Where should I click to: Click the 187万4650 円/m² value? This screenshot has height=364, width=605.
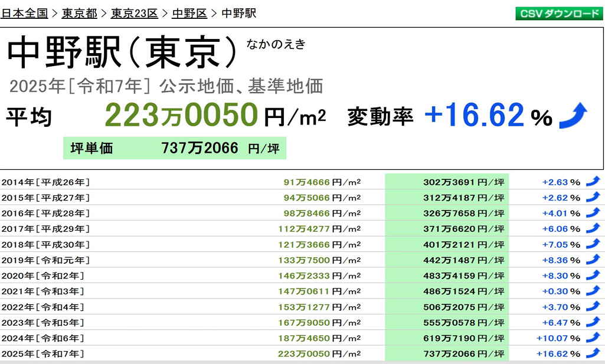pyautogui.click(x=319, y=338)
